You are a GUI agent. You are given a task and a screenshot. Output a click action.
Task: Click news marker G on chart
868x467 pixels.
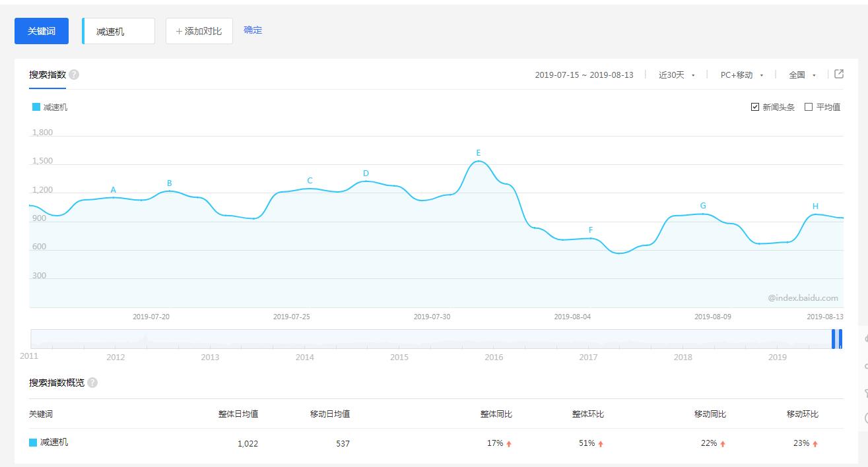[703, 206]
